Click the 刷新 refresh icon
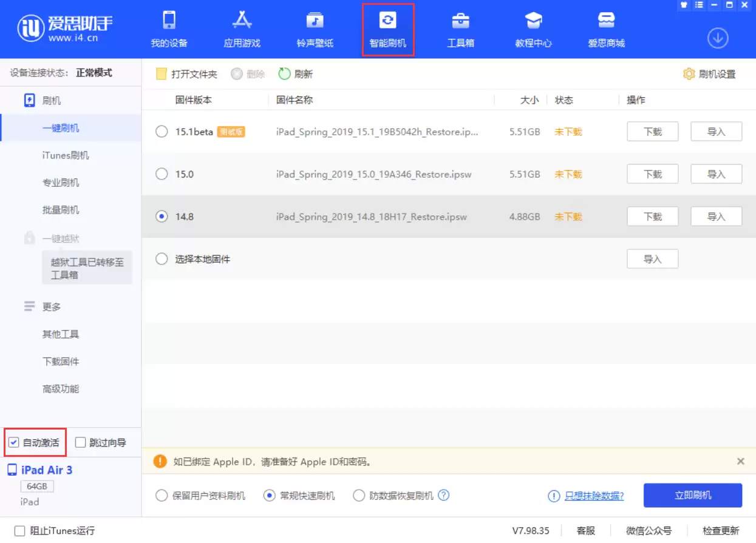 284,74
